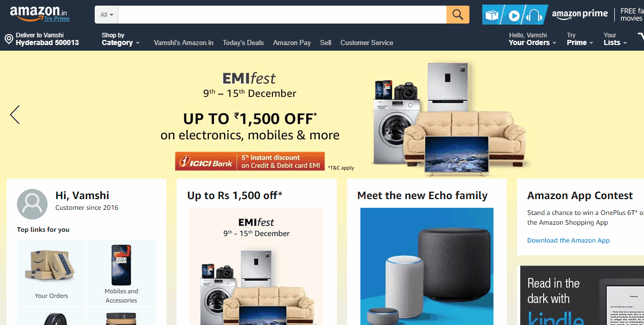Expand the Shop by Category menu
This screenshot has width=644, height=325.
[x=120, y=39]
